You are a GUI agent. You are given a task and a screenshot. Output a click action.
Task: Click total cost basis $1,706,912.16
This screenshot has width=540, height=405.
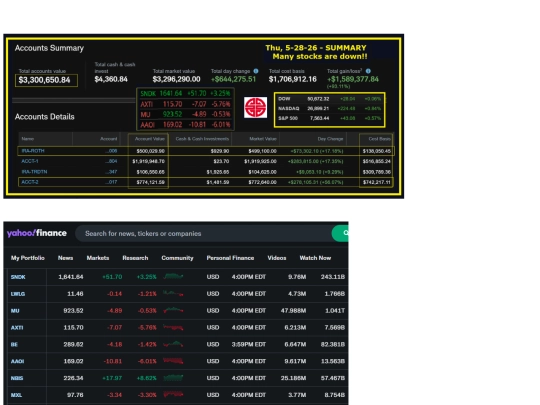click(x=293, y=79)
